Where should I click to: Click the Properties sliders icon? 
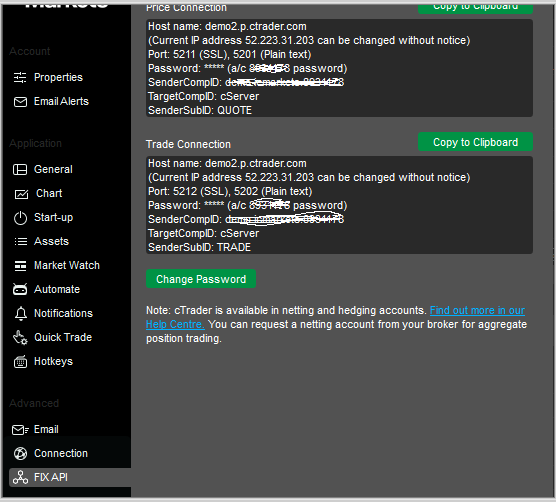(20, 77)
